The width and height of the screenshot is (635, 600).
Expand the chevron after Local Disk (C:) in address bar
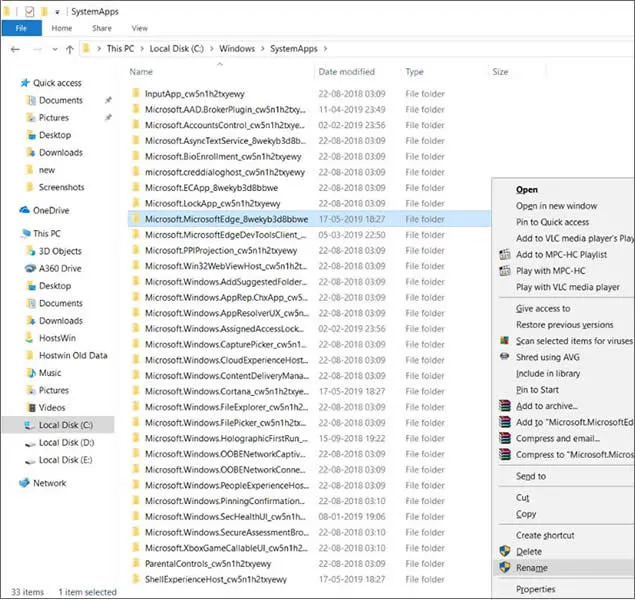coord(211,49)
